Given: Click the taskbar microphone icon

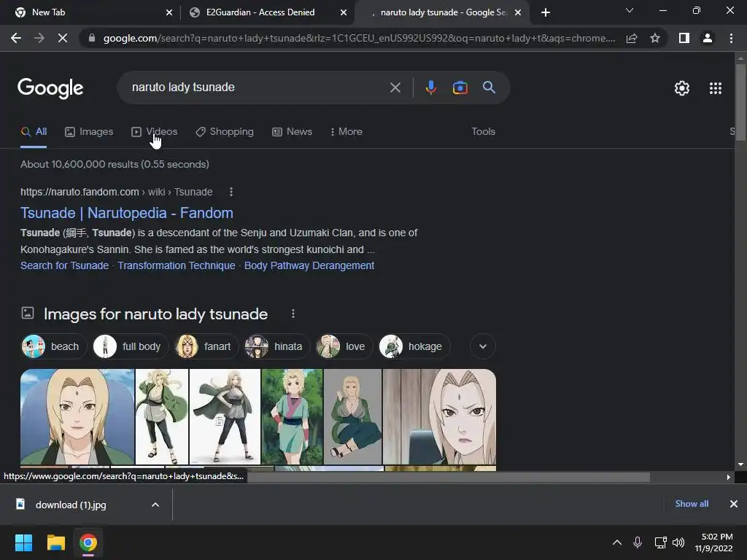Looking at the screenshot, I should [x=638, y=542].
